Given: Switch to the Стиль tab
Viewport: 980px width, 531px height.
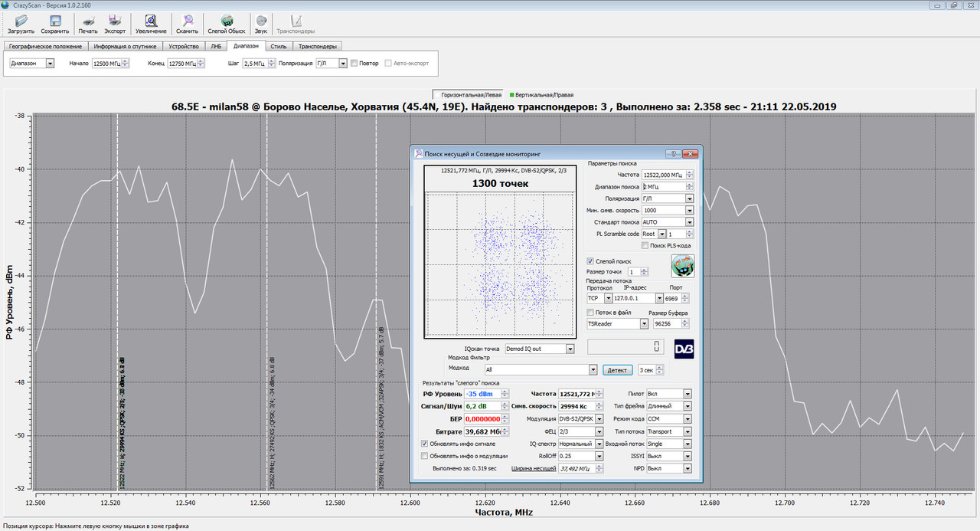Looking at the screenshot, I should tap(279, 46).
